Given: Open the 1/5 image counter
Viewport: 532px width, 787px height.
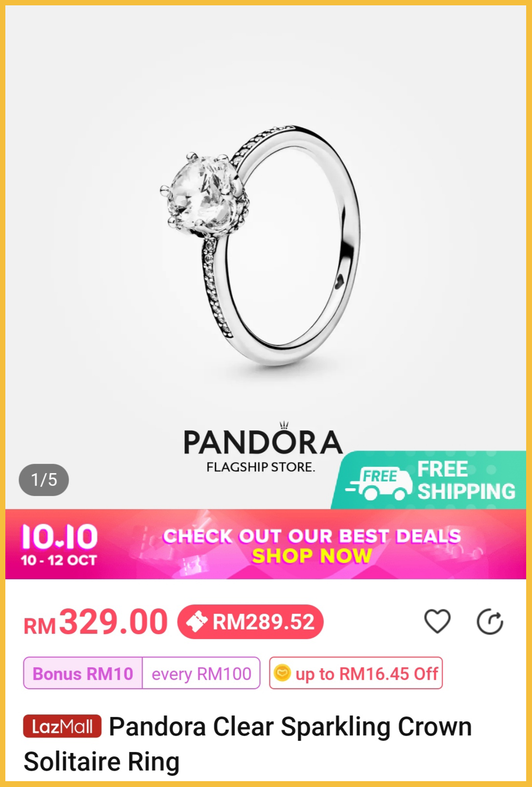Looking at the screenshot, I should pos(44,480).
